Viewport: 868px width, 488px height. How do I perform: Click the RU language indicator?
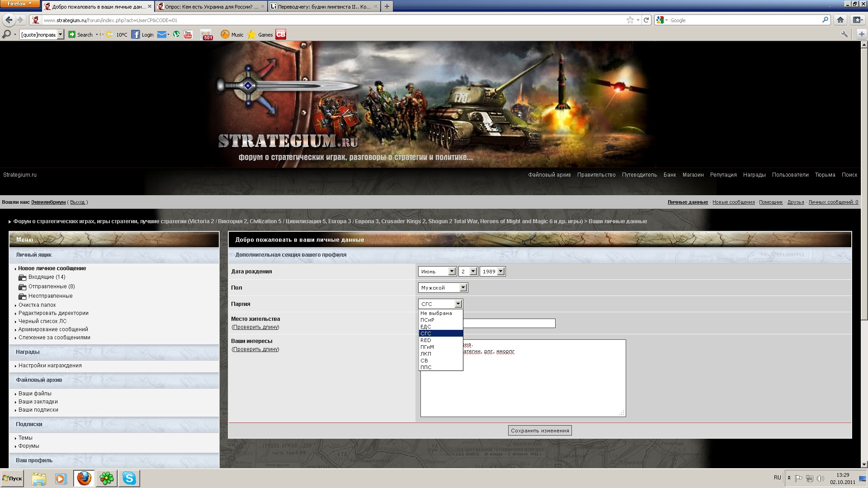point(777,478)
